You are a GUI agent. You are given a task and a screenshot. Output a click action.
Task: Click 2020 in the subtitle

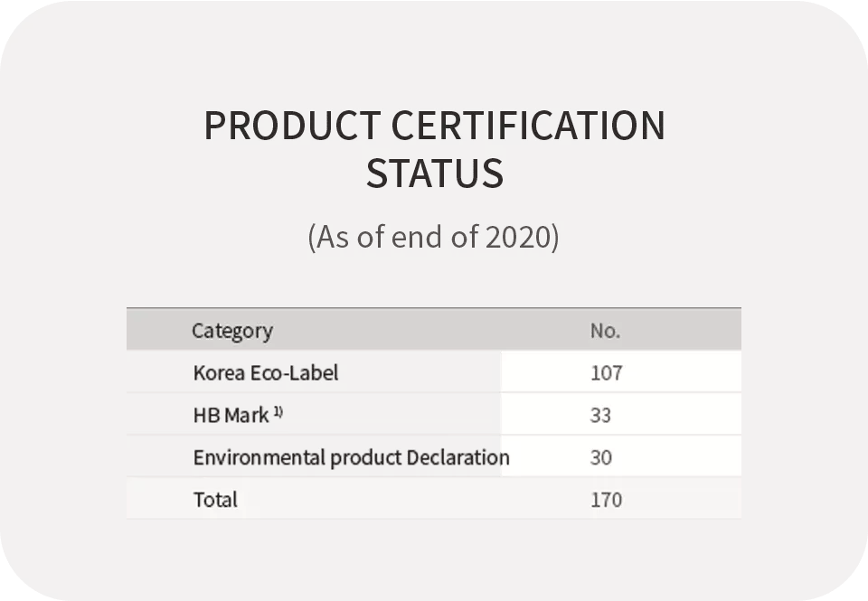coord(518,236)
